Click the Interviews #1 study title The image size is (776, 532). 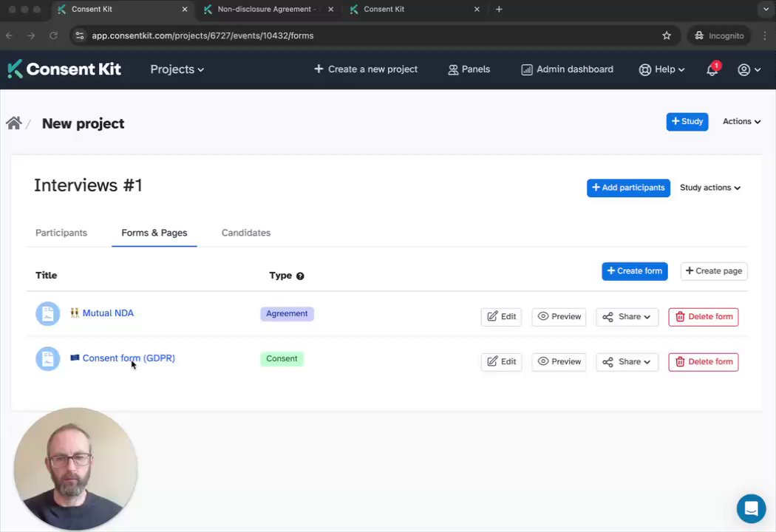pyautogui.click(x=88, y=185)
